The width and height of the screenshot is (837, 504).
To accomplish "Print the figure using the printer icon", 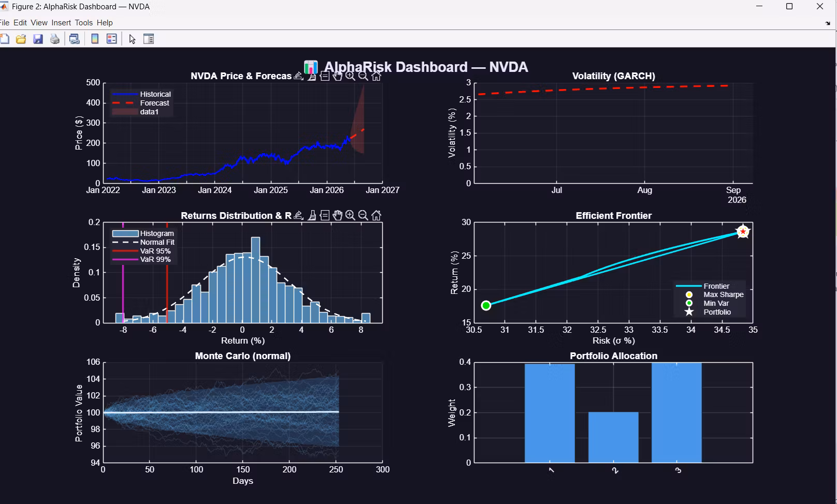I will pos(54,39).
